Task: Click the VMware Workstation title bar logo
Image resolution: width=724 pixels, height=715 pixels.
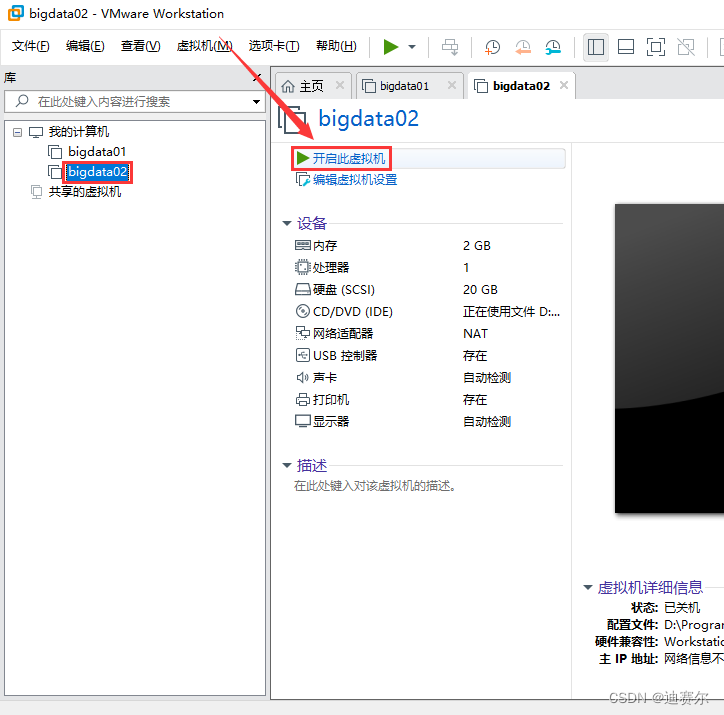Action: click(x=15, y=13)
